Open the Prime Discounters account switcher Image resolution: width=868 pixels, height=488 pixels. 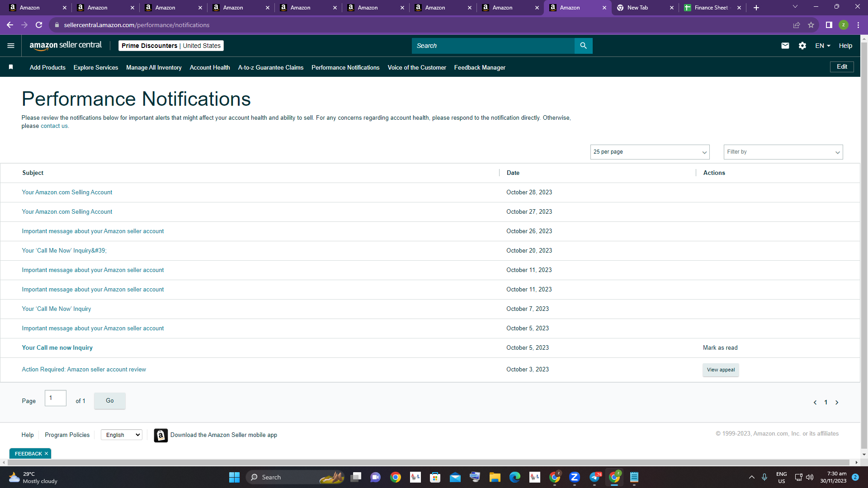tap(171, 46)
